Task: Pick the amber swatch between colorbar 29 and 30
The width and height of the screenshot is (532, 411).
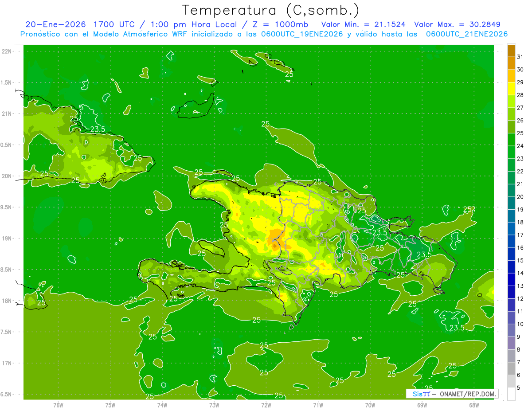Action: (511, 76)
